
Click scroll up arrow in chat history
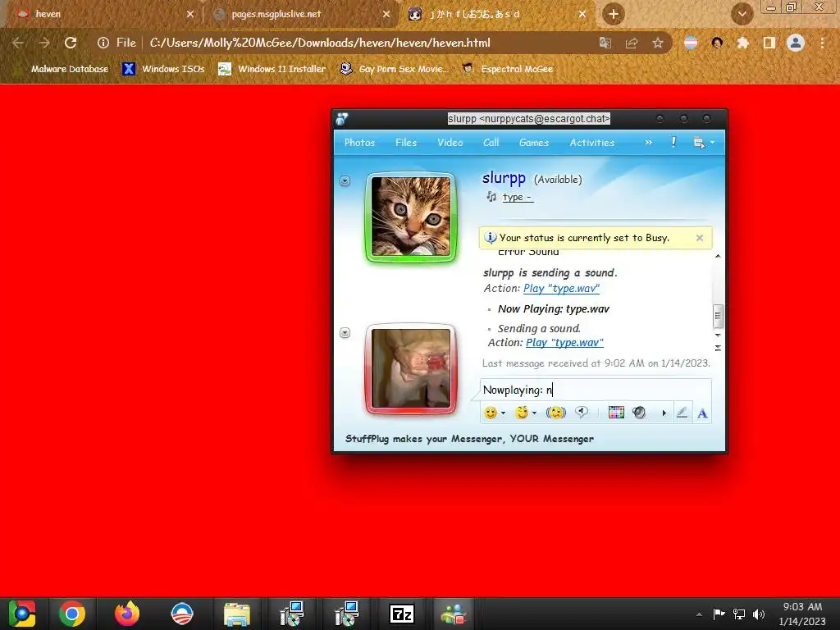[x=718, y=256]
